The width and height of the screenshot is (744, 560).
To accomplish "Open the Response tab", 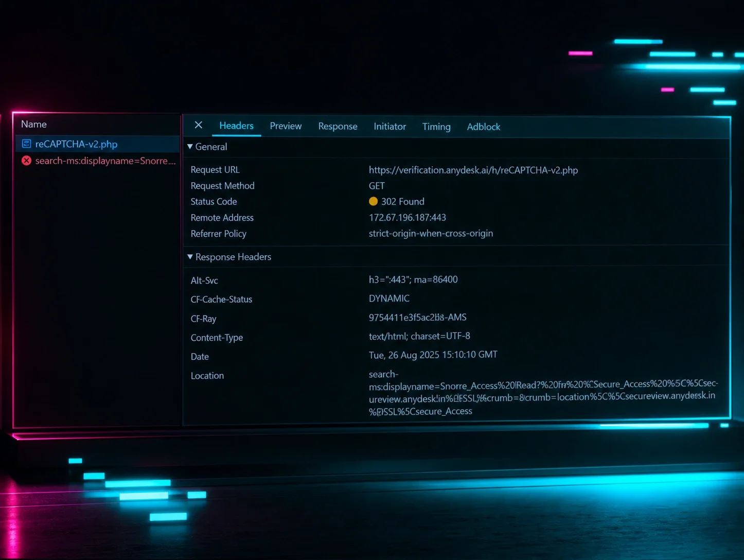I will [x=338, y=127].
